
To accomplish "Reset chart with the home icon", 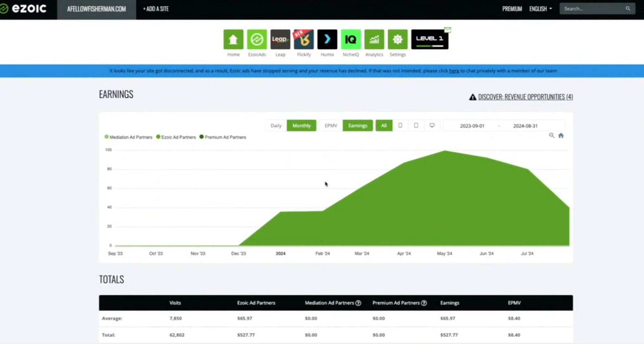I will (561, 135).
